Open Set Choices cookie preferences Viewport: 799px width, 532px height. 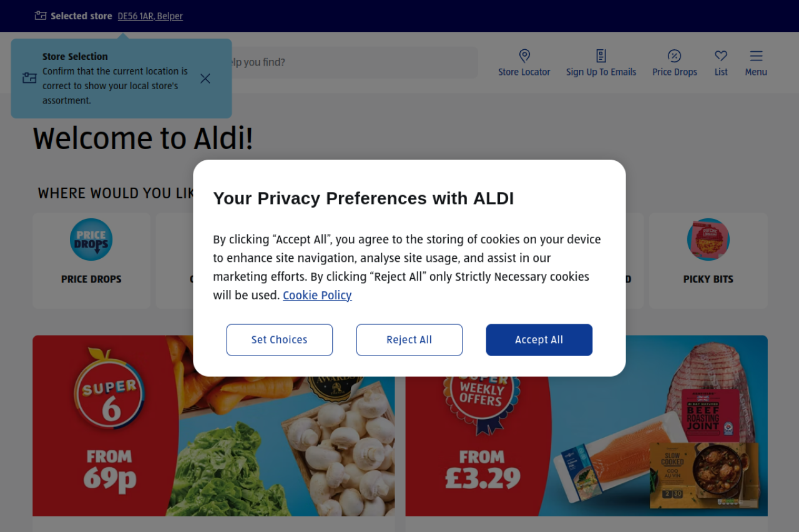tap(279, 340)
